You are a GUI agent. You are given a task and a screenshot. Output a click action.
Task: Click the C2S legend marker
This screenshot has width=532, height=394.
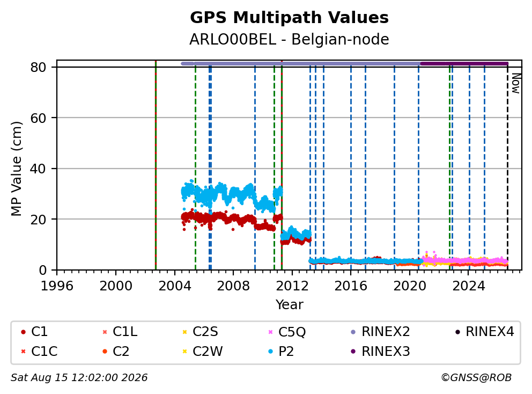point(184,332)
